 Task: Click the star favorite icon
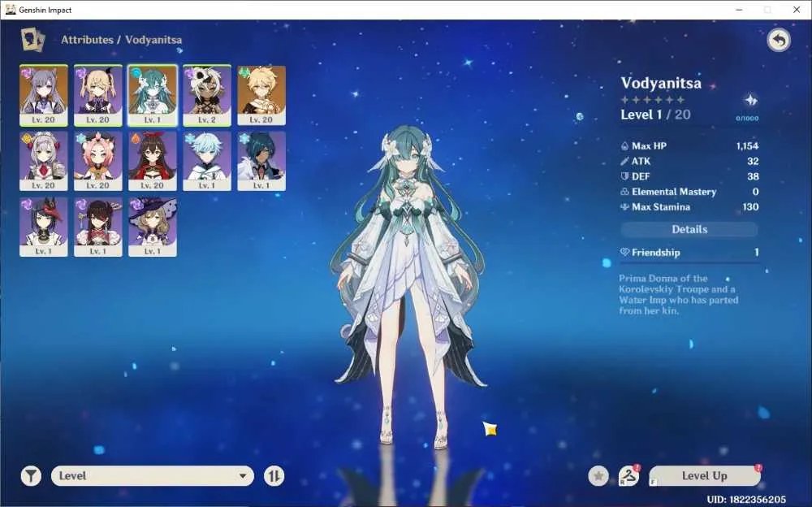click(x=598, y=475)
